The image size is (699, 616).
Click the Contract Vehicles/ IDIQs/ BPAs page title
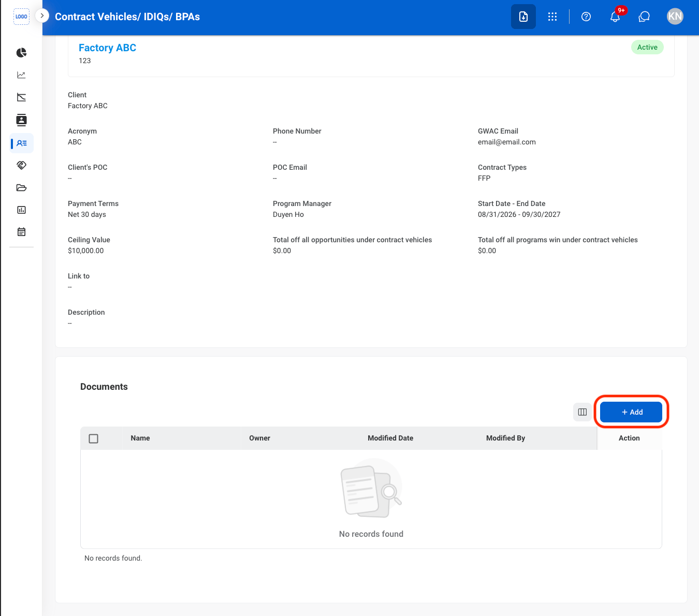[x=127, y=17]
